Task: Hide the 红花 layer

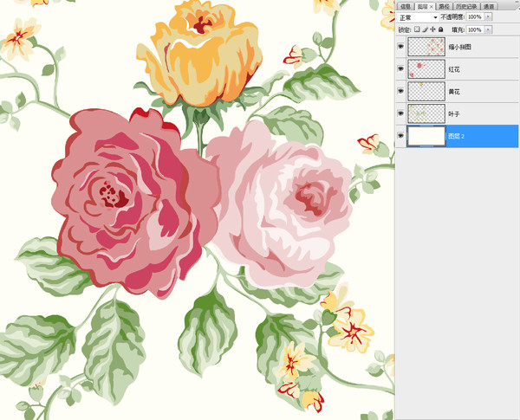Action: 400,69
